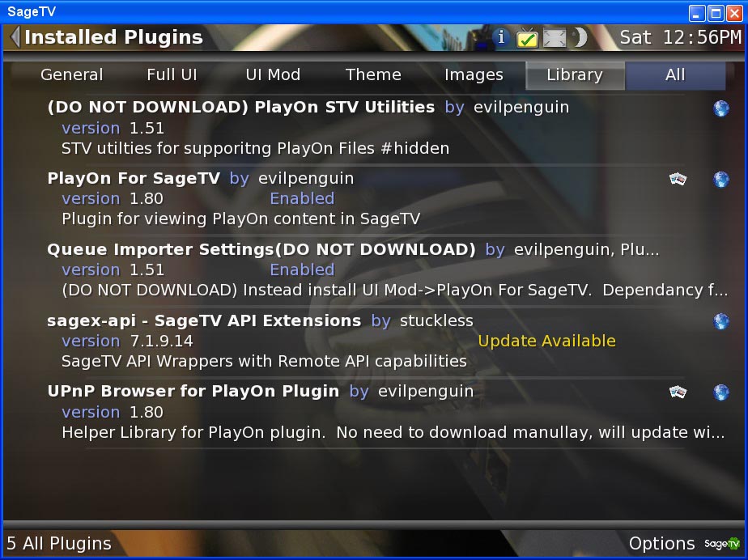748x560 pixels.
Task: Click "SageTV API Wrappers with Remote API" description
Action: pyautogui.click(x=264, y=361)
